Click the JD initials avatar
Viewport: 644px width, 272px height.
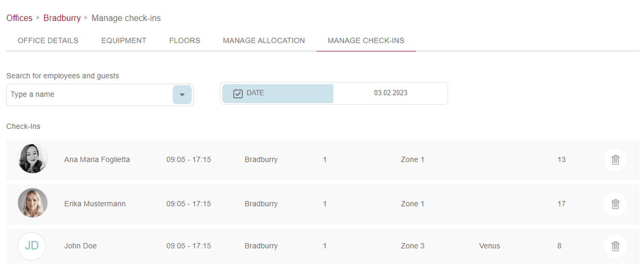[32, 246]
